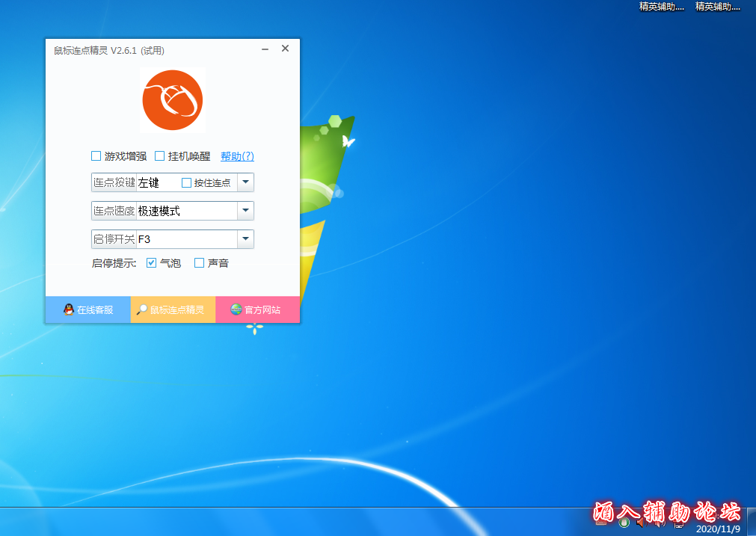Click the 2020/11/9 date in the taskbar
Screen dimensions: 756x536
(x=717, y=529)
